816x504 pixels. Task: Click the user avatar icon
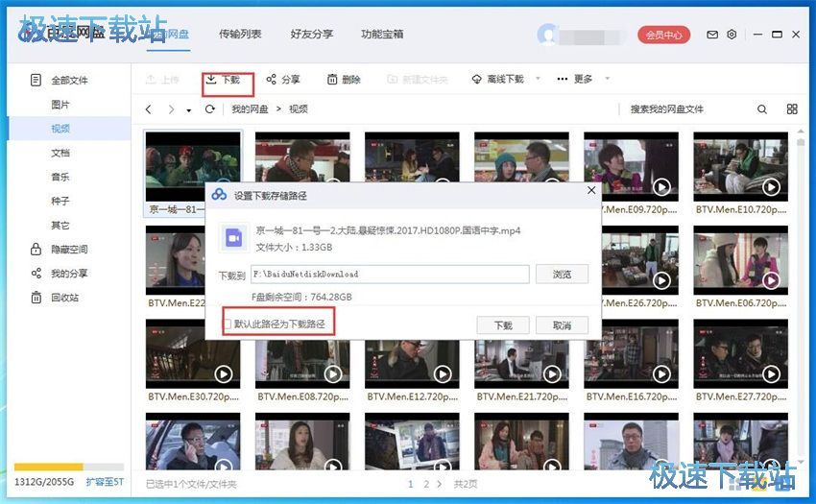[548, 35]
